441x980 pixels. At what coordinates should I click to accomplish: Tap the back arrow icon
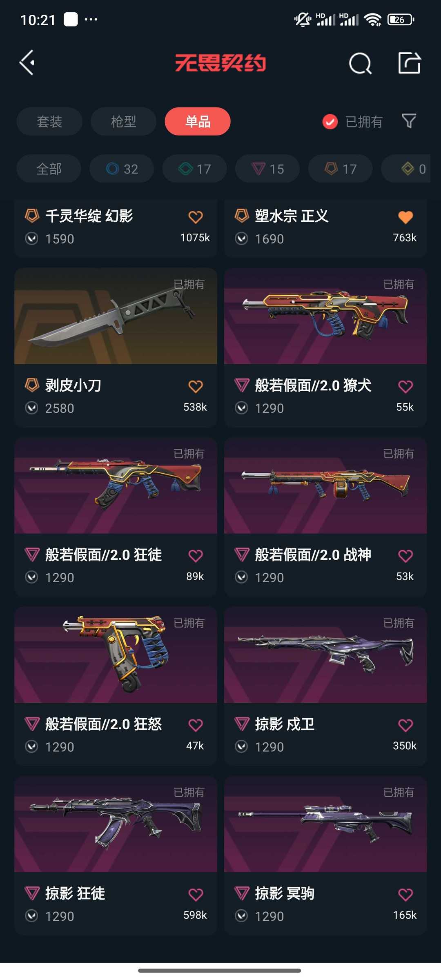(27, 63)
